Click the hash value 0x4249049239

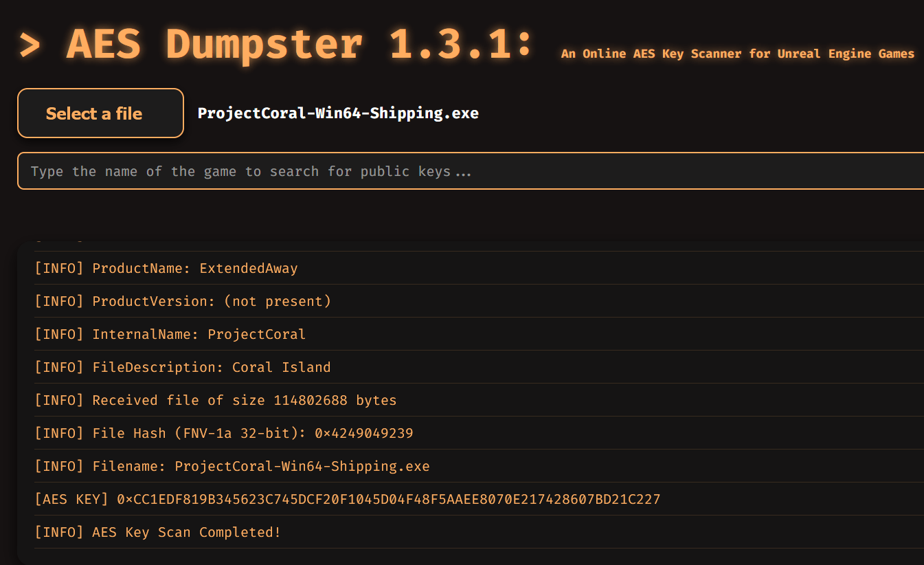364,433
